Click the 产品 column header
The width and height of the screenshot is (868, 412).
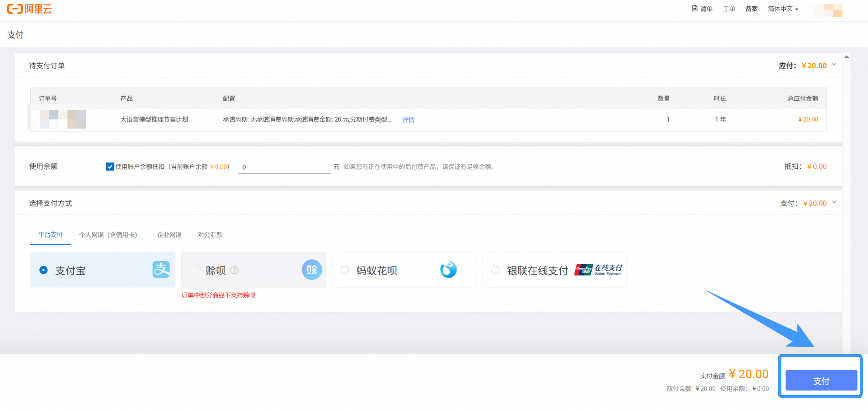click(126, 98)
